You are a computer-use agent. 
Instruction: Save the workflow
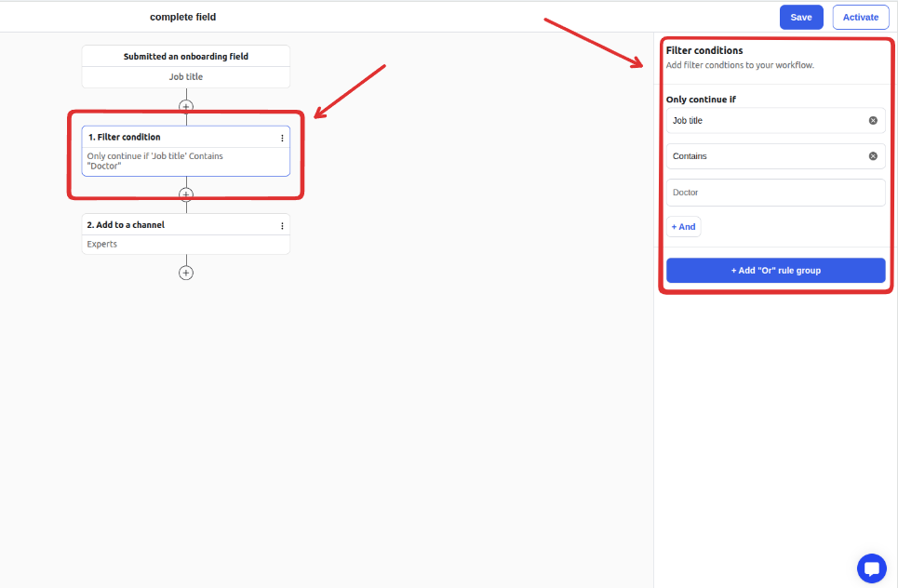(801, 18)
